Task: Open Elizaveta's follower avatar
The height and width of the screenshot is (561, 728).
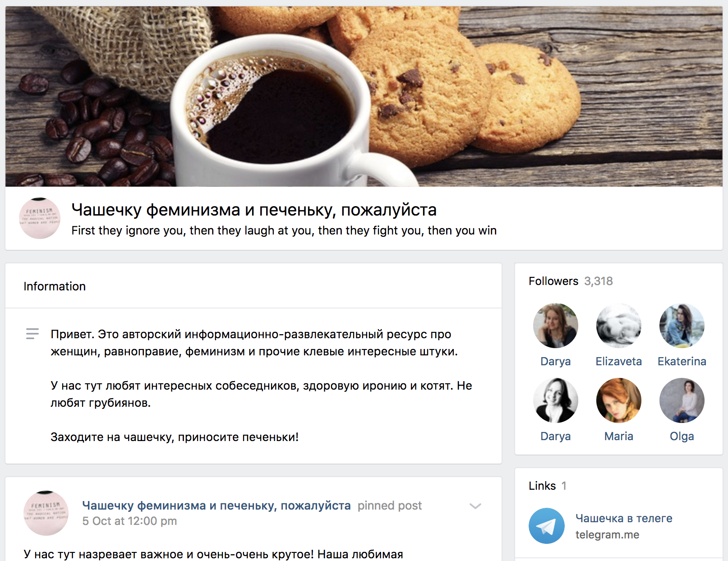Action: point(618,326)
